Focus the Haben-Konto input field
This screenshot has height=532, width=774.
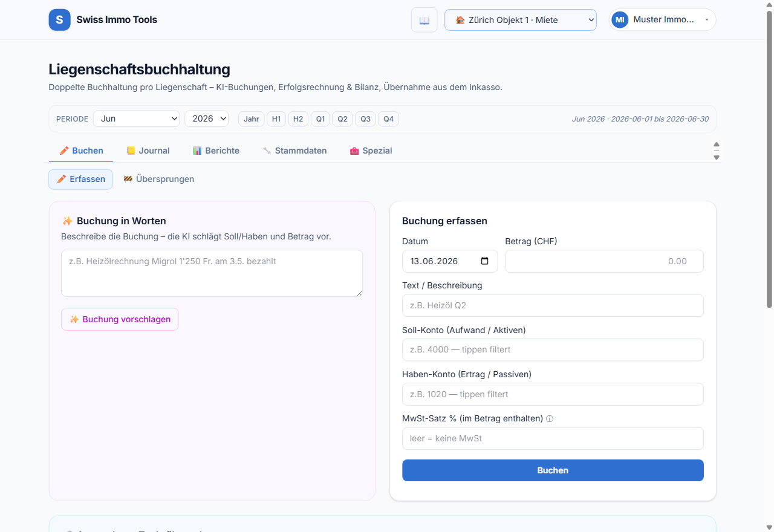pos(553,394)
